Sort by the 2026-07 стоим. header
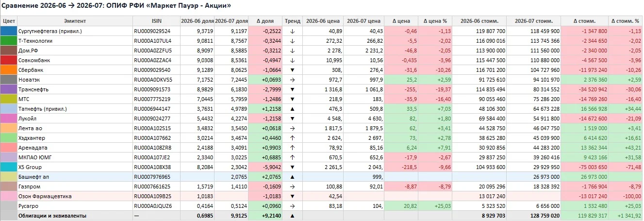The image size is (644, 221). tap(534, 21)
